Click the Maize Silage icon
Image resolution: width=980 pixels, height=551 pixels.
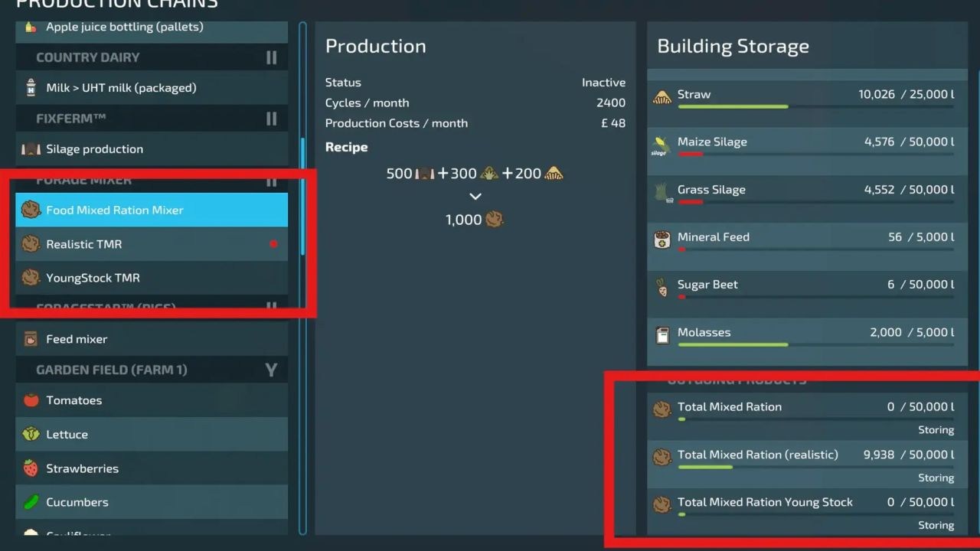pyautogui.click(x=660, y=145)
